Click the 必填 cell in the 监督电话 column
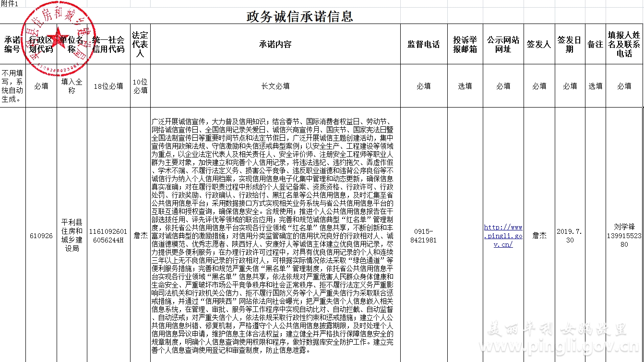Screen dimensions: 644x362 tap(424, 86)
